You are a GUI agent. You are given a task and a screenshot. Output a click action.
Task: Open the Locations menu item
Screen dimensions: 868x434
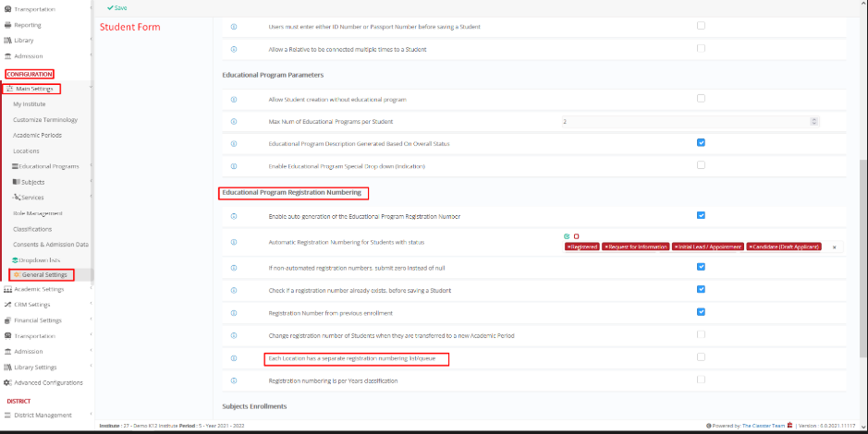click(26, 151)
